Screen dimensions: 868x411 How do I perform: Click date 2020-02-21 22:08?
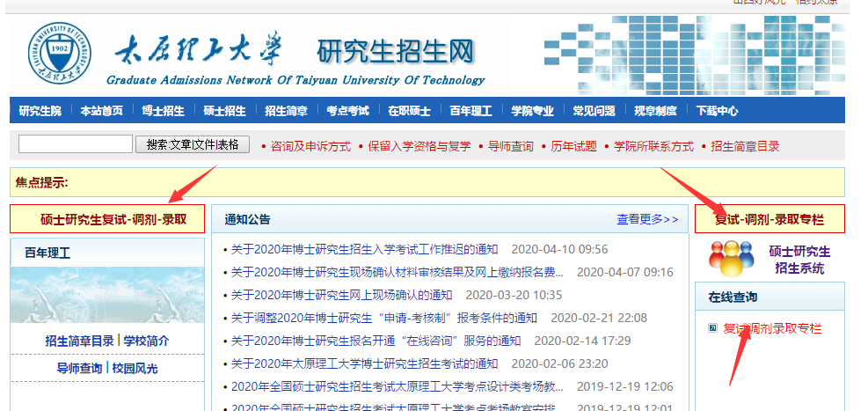(x=599, y=318)
